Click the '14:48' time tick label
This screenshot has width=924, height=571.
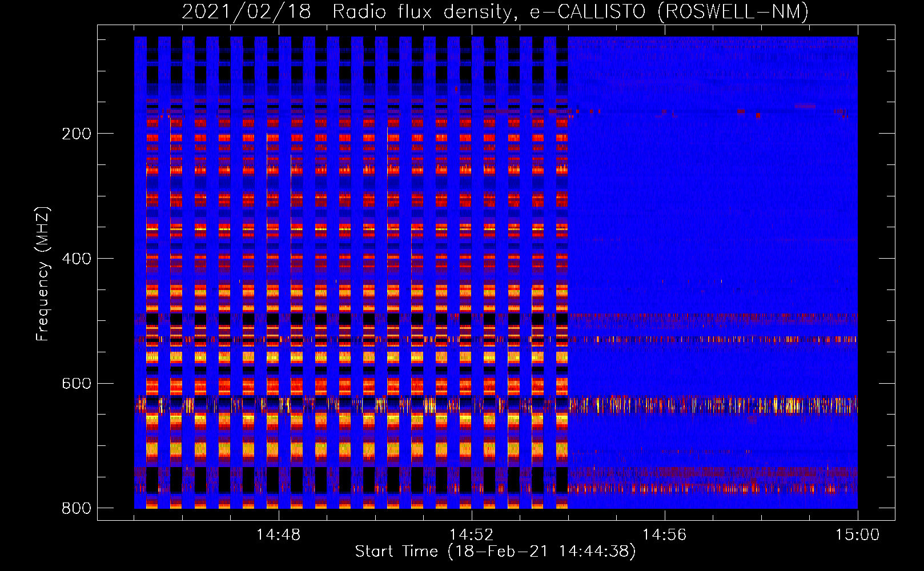coord(278,535)
